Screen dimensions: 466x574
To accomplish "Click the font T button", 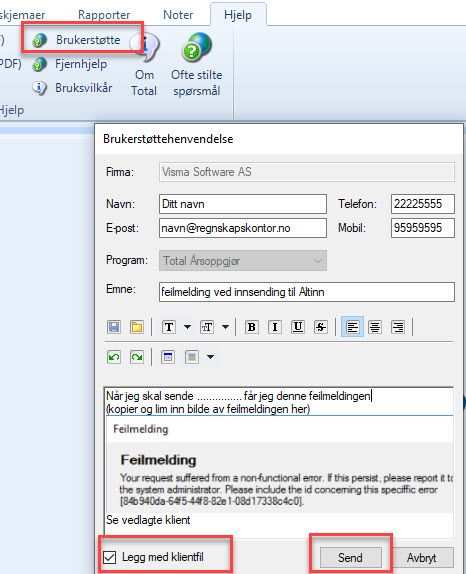I will pyautogui.click(x=169, y=327).
